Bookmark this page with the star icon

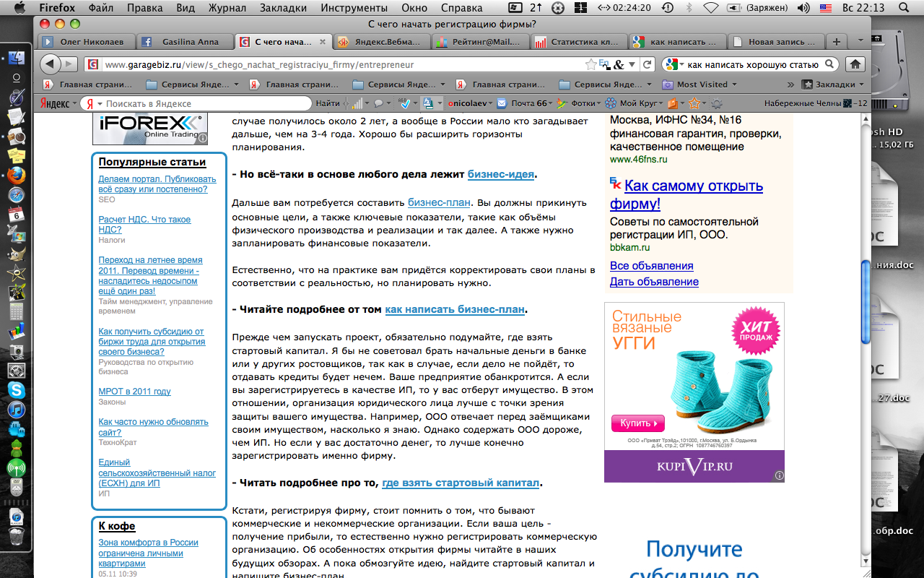pyautogui.click(x=591, y=64)
